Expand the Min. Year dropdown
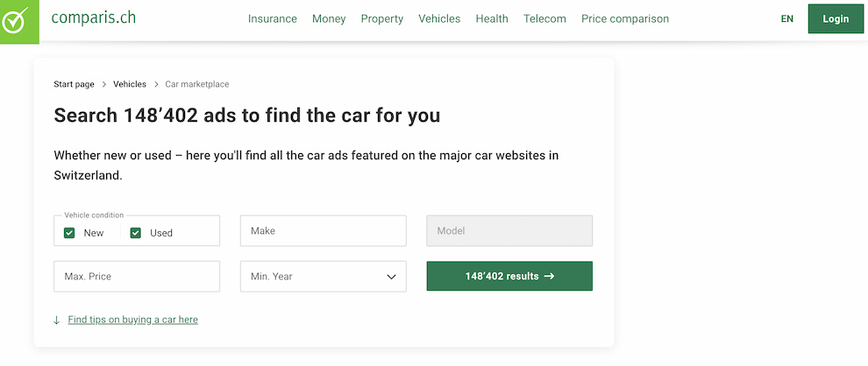Screen dimensions: 868x366 pos(323,277)
